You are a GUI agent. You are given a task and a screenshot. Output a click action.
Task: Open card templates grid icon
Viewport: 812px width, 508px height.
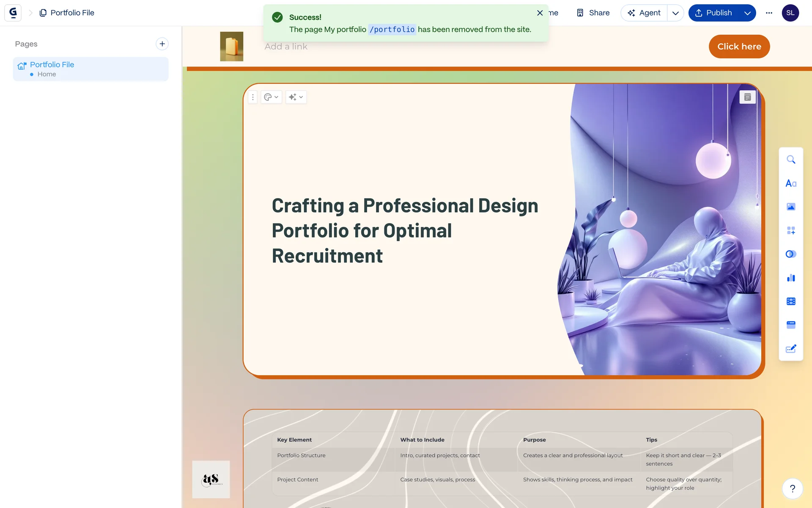[x=791, y=231]
